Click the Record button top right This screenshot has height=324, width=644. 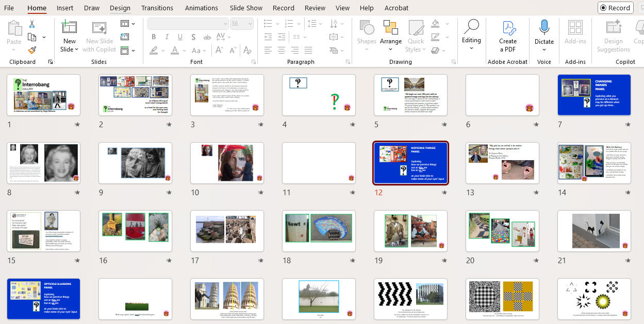[615, 8]
